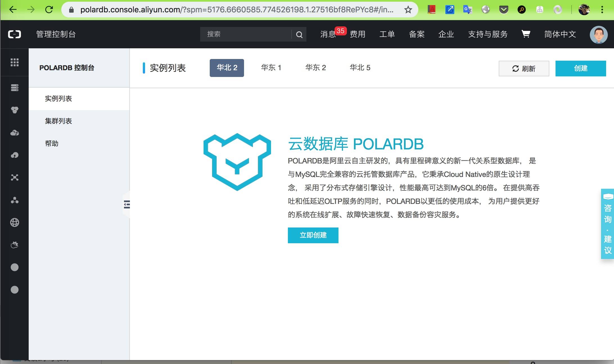Open the console user avatar

tap(599, 35)
